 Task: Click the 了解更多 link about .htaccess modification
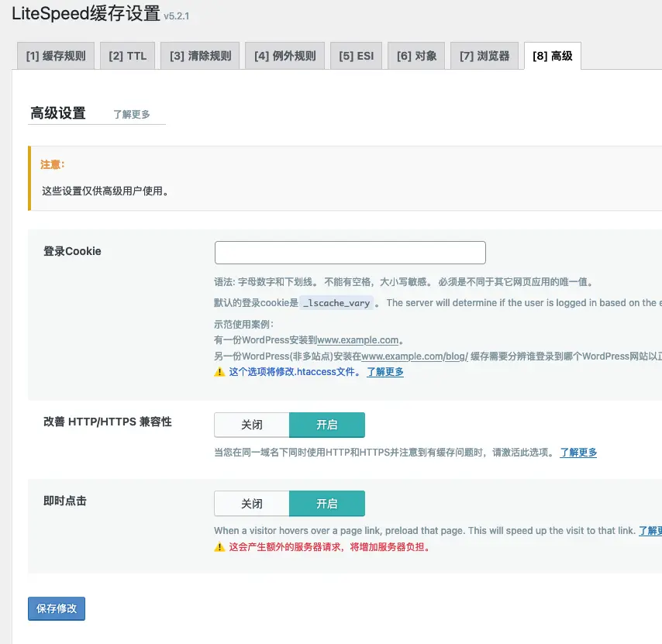pos(384,372)
